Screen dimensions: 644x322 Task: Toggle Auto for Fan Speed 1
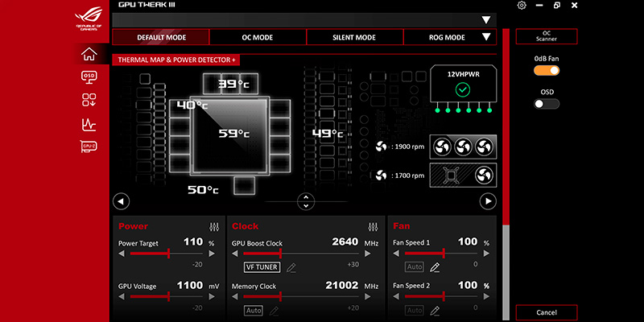point(414,267)
